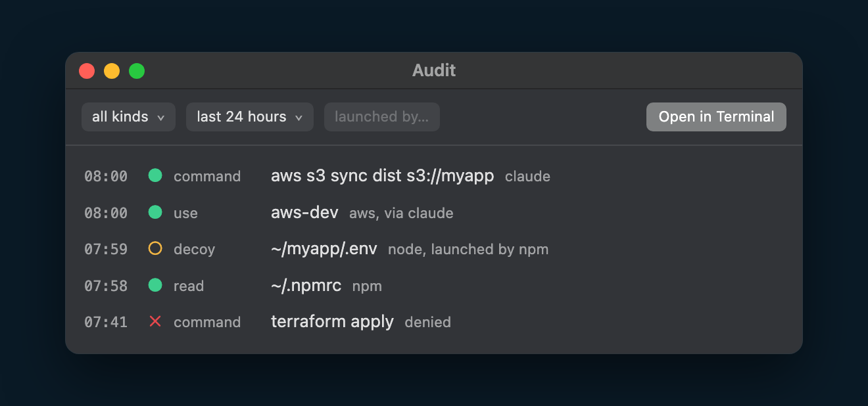Select the 'aws-dev' entry text
868x406 pixels.
pyautogui.click(x=304, y=213)
